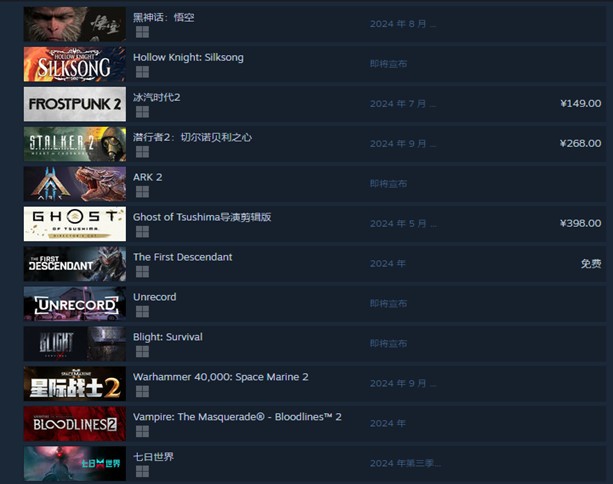
Task: Click Windows icon under Hollow Knight: Silksong
Action: coord(142,72)
